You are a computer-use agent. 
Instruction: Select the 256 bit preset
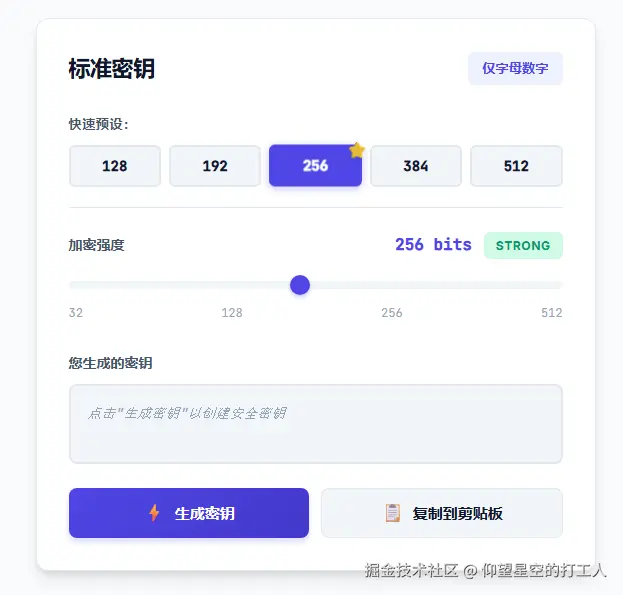(315, 166)
